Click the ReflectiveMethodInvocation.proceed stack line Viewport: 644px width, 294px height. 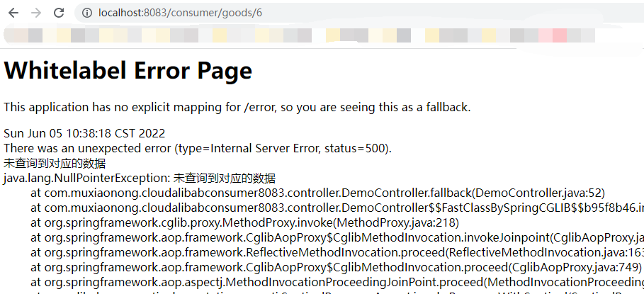(x=337, y=252)
